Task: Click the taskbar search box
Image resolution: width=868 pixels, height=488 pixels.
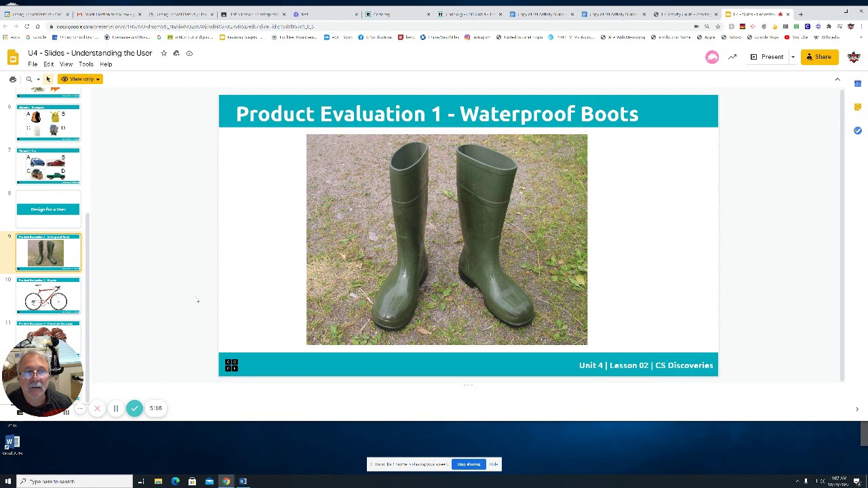Action: 75,481
